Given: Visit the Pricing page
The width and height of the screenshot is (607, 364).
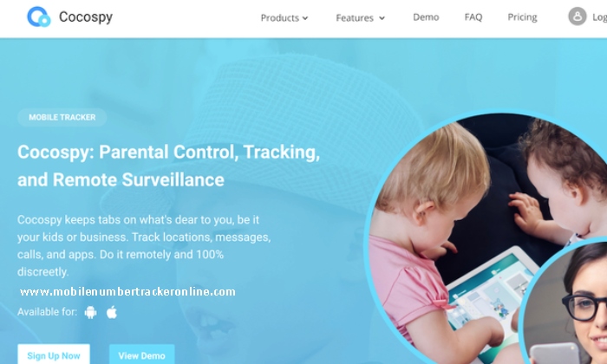Looking at the screenshot, I should pyautogui.click(x=522, y=17).
